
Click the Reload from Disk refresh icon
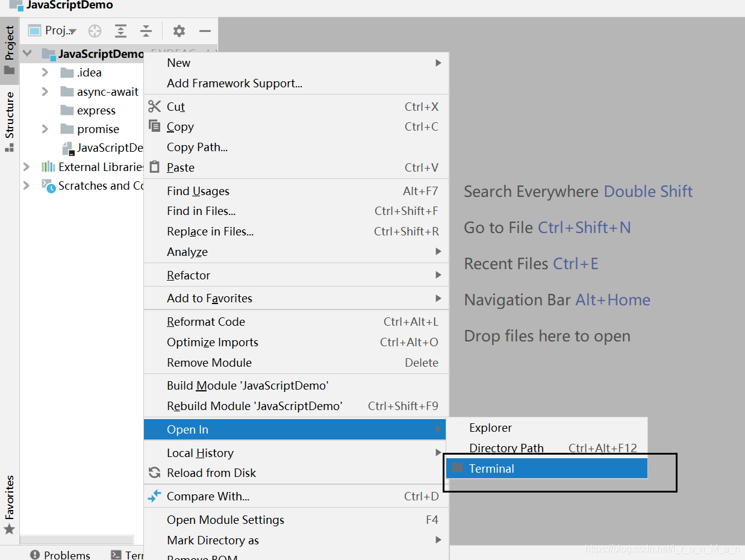click(155, 473)
